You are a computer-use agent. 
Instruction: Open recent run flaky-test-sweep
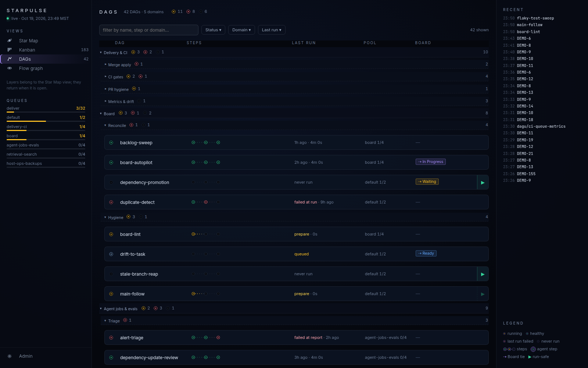(535, 18)
